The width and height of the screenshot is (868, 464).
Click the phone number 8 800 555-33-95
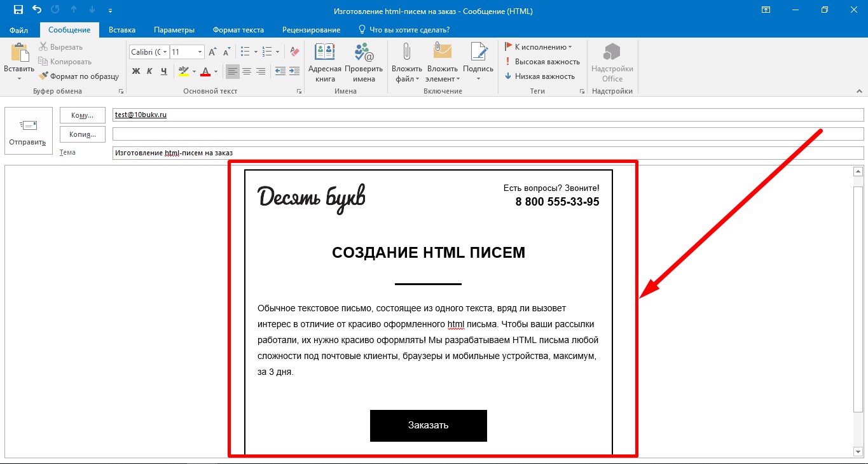pyautogui.click(x=557, y=202)
